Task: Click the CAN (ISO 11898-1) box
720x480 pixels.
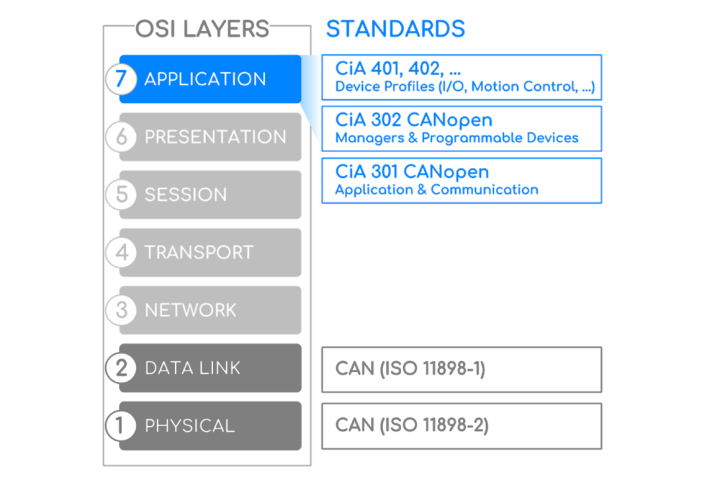Action: pyautogui.click(x=462, y=369)
